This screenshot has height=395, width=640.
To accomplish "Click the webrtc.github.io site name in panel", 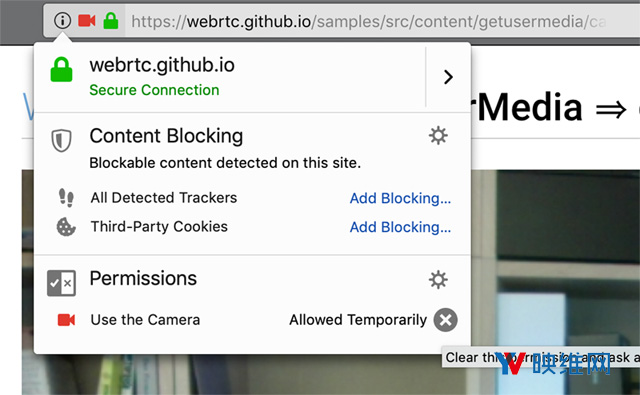I will point(162,65).
